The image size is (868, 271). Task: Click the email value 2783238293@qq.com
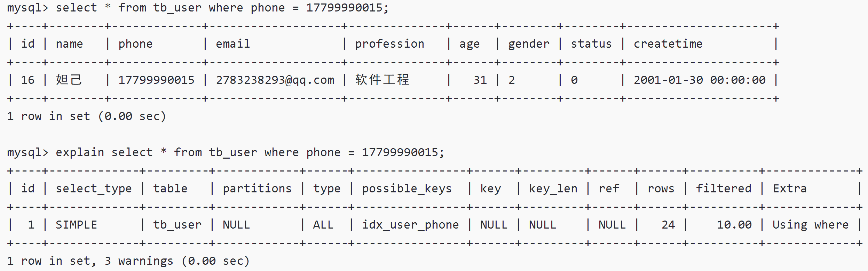[x=275, y=80]
